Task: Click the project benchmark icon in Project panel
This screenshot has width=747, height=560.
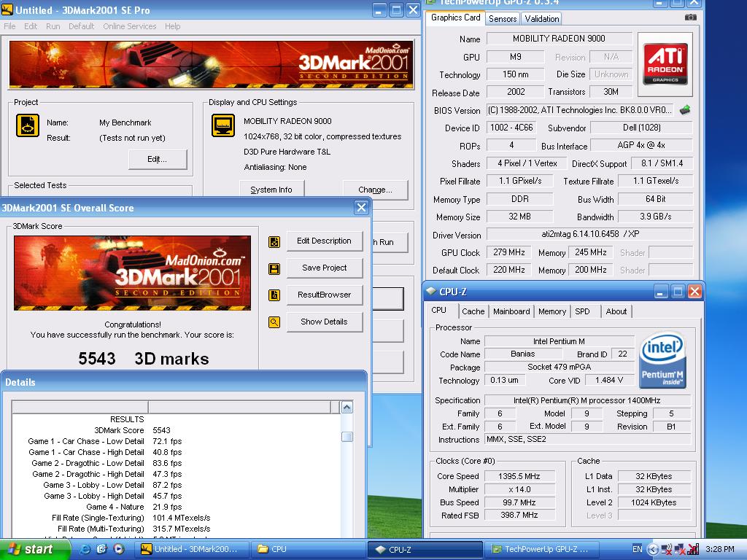Action: [28, 125]
